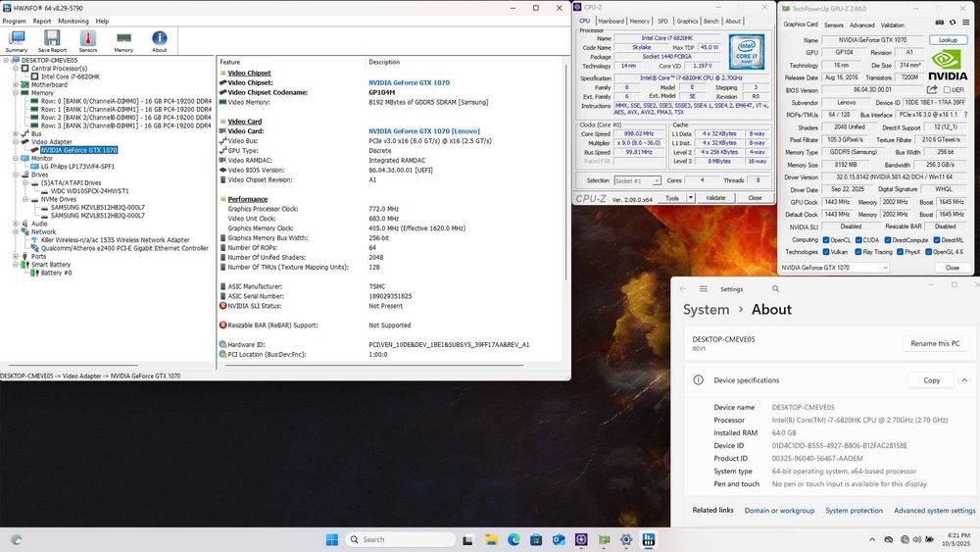Open the Domain or workgroup link

pyautogui.click(x=779, y=511)
